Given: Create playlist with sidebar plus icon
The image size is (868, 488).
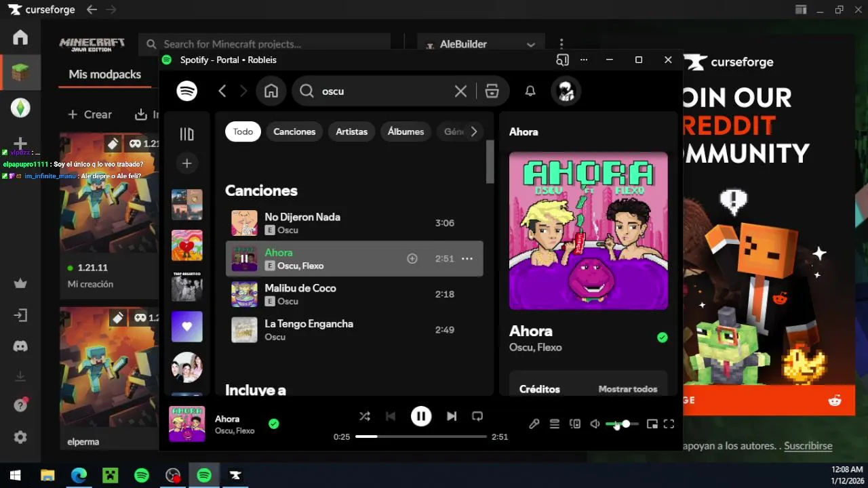Looking at the screenshot, I should (186, 163).
